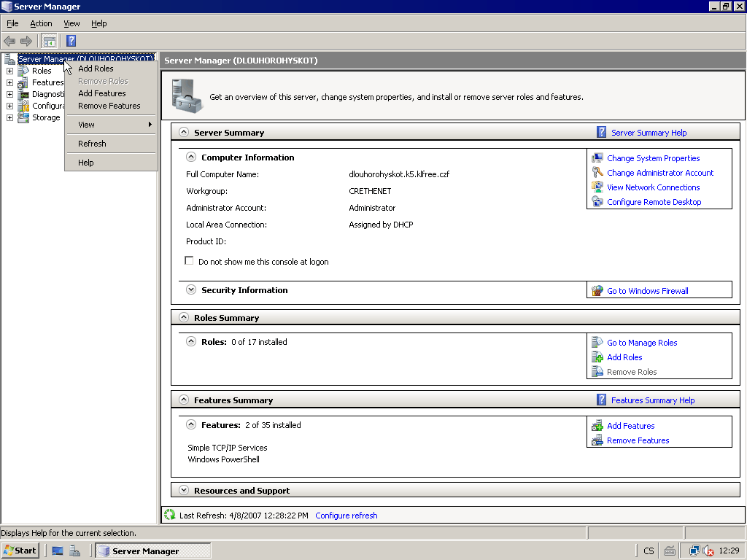Viewport: 747px width, 560px height.
Task: Click the Change System Properties icon
Action: pyautogui.click(x=597, y=158)
